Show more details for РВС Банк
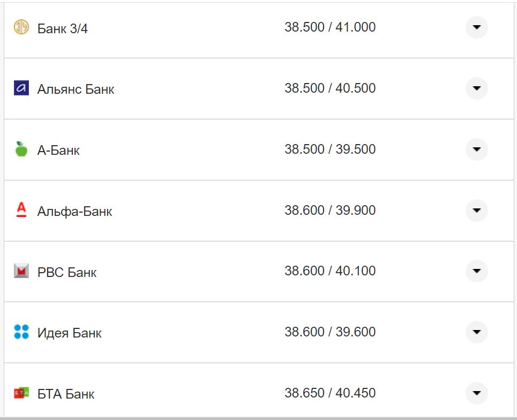 coord(476,271)
